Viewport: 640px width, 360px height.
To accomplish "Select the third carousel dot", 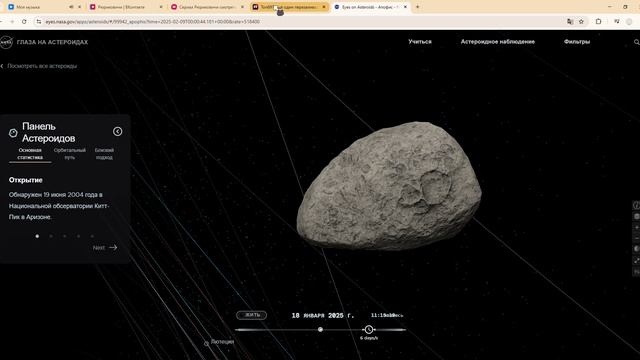I will (64, 236).
